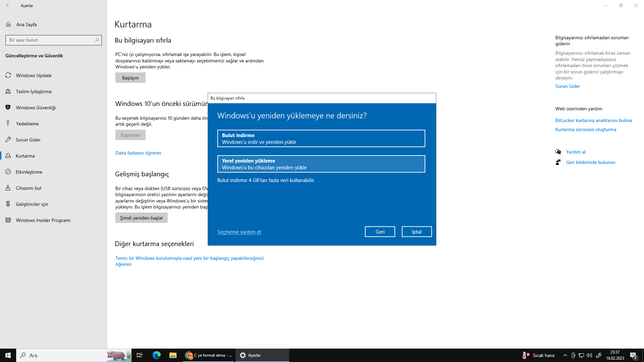Click the Yardım al link
This screenshot has height=362, width=644.
[x=576, y=152]
